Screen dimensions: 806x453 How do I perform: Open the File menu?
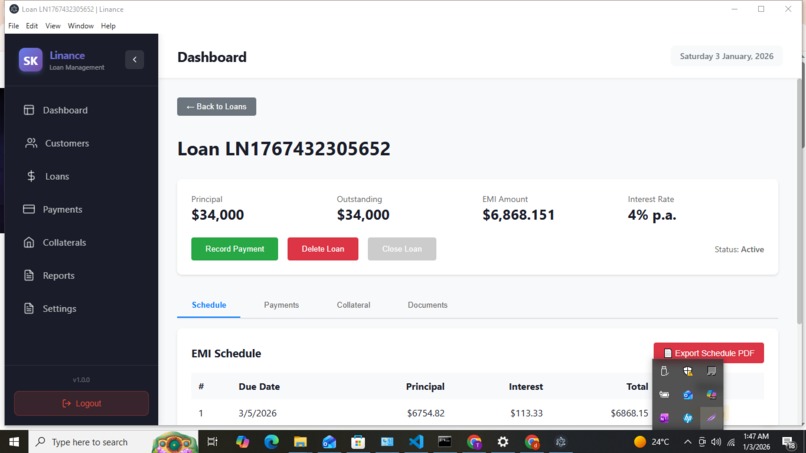13,26
